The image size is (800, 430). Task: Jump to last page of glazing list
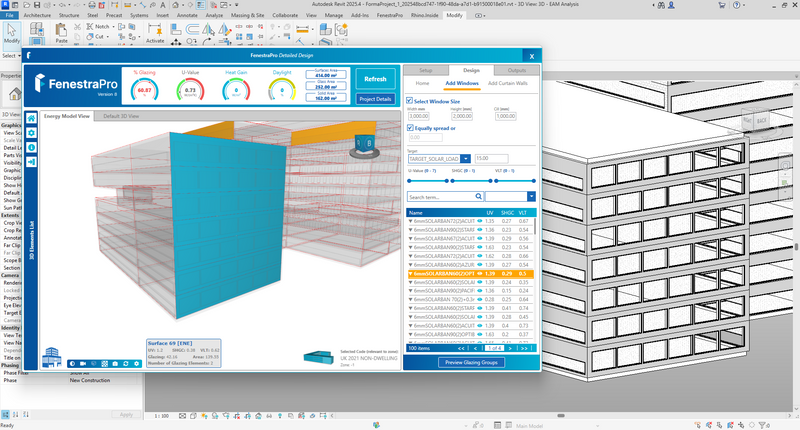click(x=524, y=348)
